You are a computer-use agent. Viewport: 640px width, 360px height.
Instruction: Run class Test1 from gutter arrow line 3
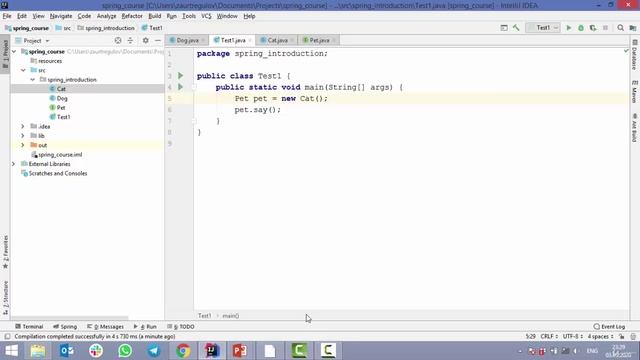click(x=180, y=76)
